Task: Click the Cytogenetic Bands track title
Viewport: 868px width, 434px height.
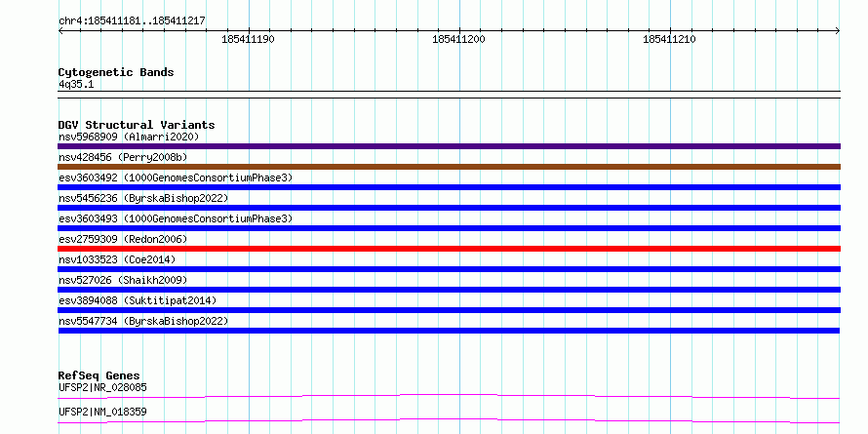Action: 116,72
